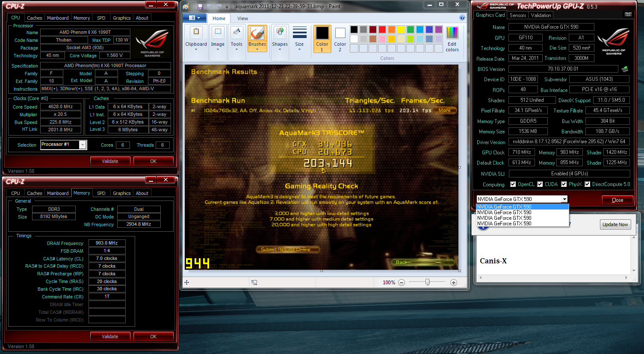
Task: Click the NB Frequency value 2934.8 MHz
Action: pos(139,224)
